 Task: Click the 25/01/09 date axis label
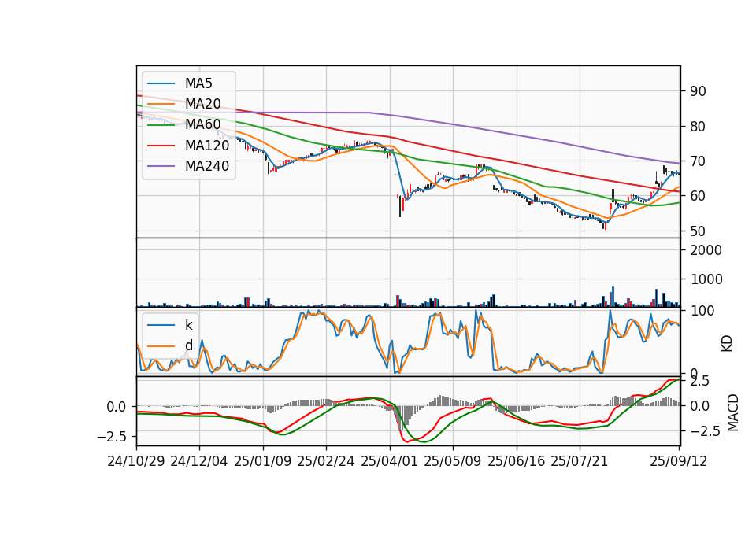[263, 462]
